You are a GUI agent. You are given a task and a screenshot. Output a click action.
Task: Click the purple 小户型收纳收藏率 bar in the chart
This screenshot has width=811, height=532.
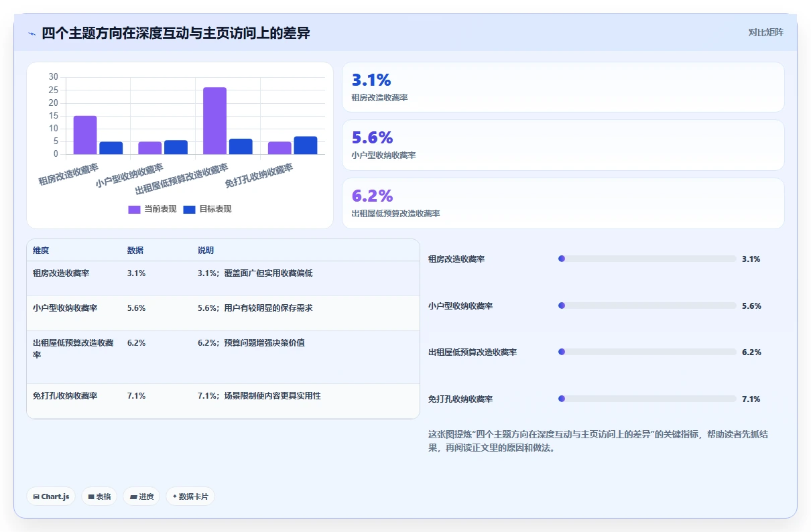coord(150,148)
